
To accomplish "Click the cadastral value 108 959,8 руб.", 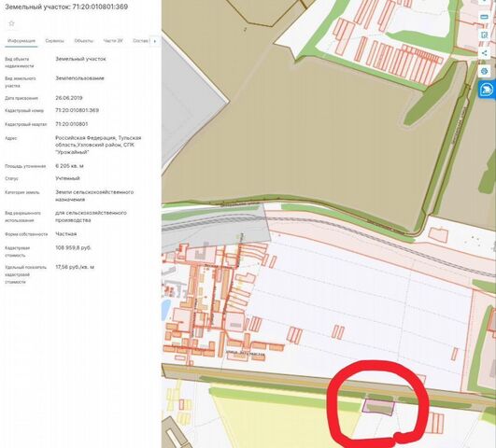I will click(73, 248).
